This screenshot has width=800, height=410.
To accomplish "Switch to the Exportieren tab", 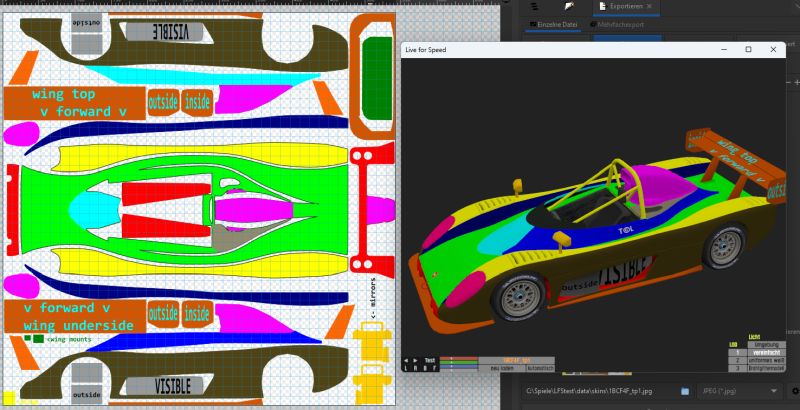I will [626, 7].
